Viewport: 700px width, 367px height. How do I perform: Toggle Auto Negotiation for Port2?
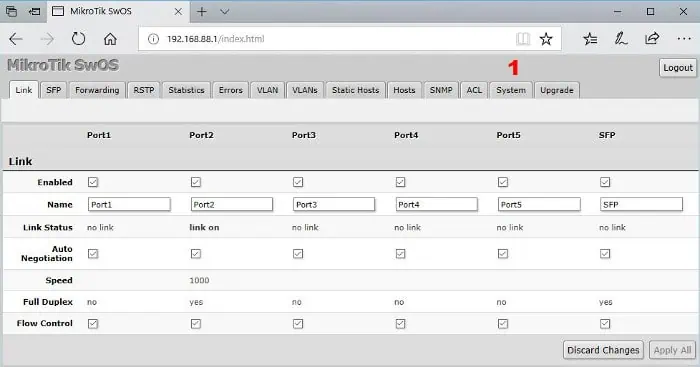pyautogui.click(x=196, y=254)
